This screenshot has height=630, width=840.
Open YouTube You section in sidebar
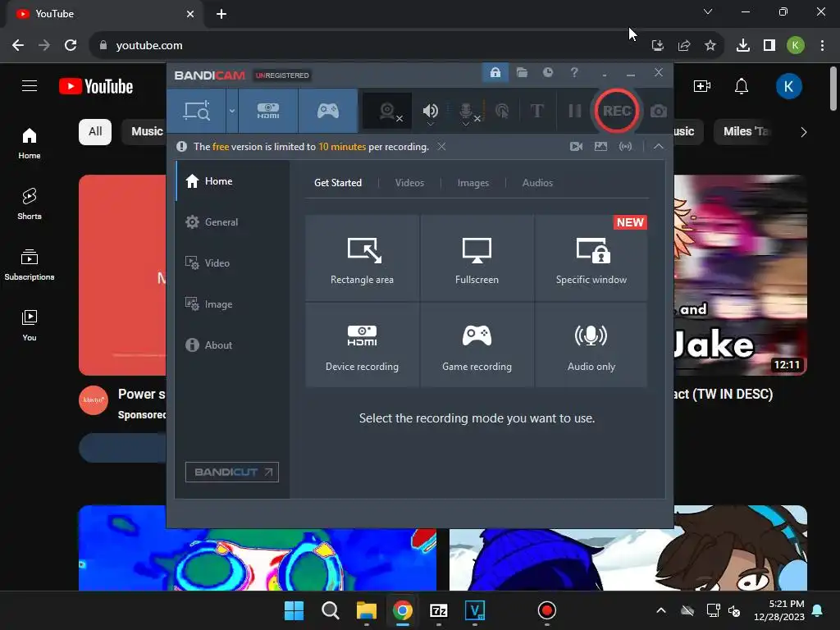tap(30, 325)
